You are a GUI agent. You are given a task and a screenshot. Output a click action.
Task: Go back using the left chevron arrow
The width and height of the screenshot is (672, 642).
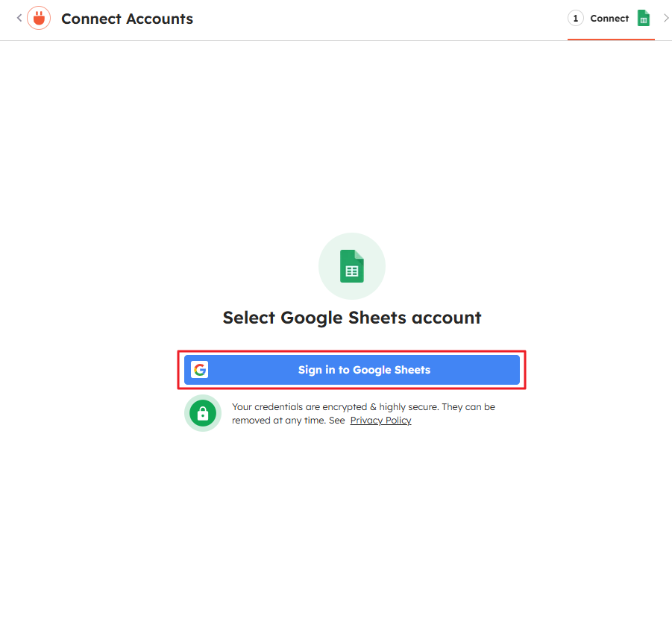[x=19, y=19]
